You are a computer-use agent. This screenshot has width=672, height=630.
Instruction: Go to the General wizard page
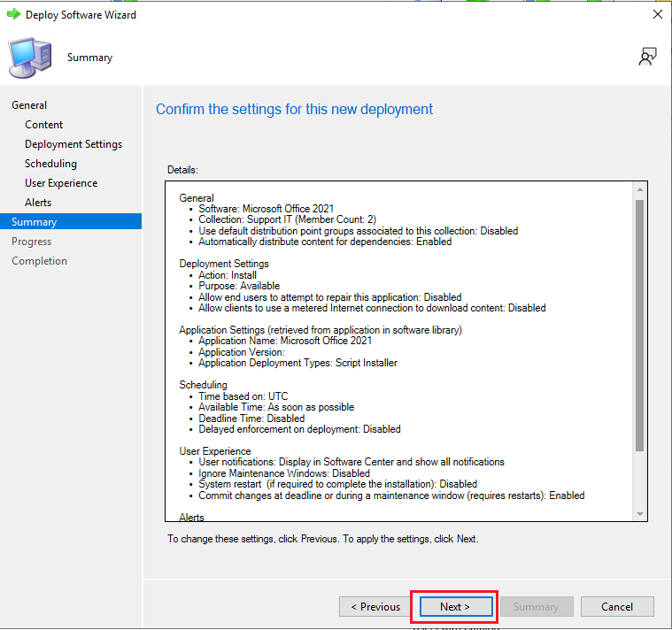29,105
